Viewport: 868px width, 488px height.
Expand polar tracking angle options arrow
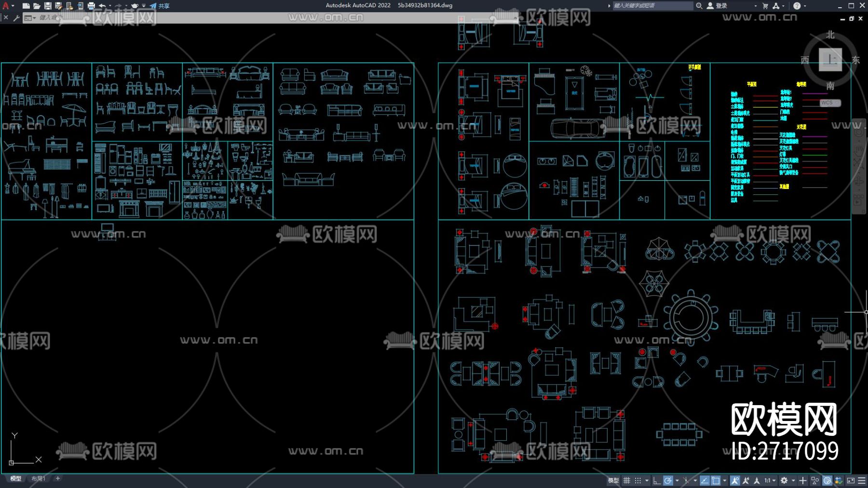(677, 480)
